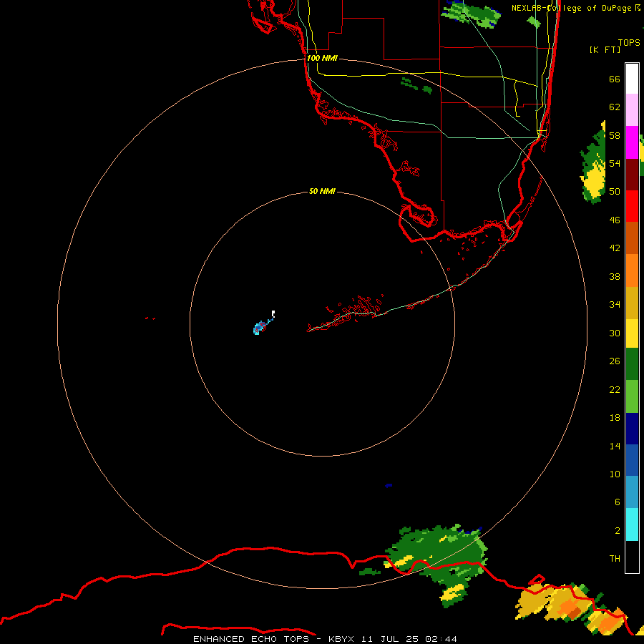Click the "11 JUL 25 02:44" timestamp
Viewport: 644px width, 644px height.
(x=409, y=639)
